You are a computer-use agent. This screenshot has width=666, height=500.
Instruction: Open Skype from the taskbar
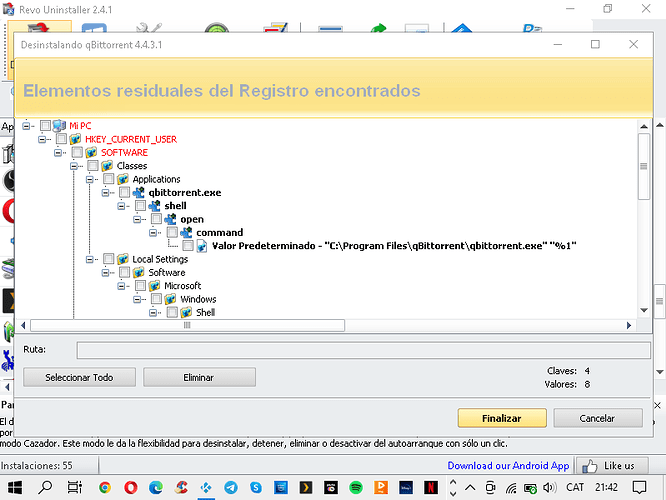pyautogui.click(x=256, y=487)
